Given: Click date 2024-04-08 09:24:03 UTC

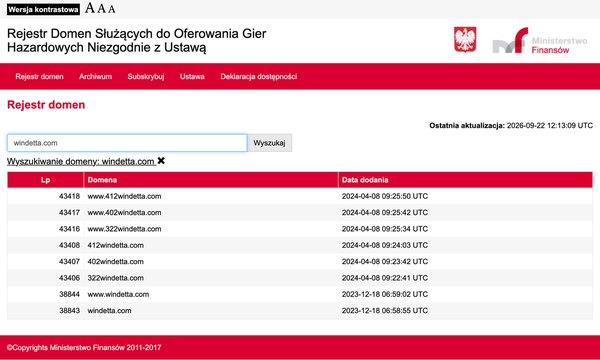Looking at the screenshot, I should pos(385,245).
